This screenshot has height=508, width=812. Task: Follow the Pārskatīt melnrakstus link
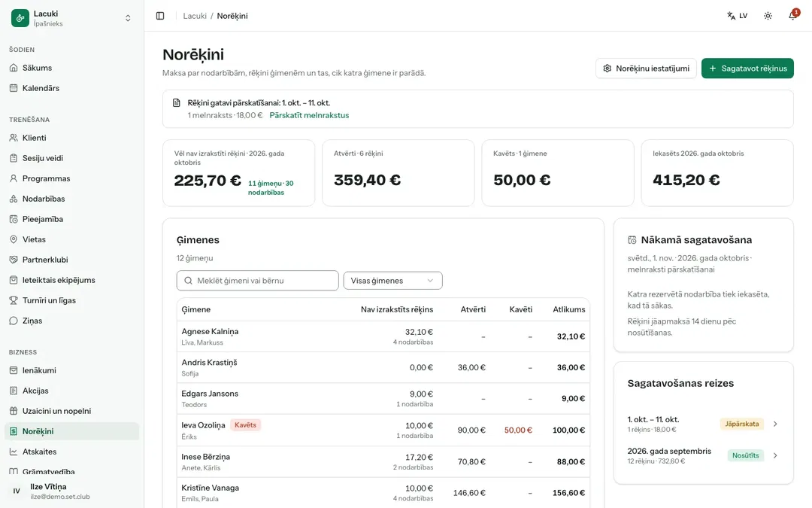click(309, 116)
